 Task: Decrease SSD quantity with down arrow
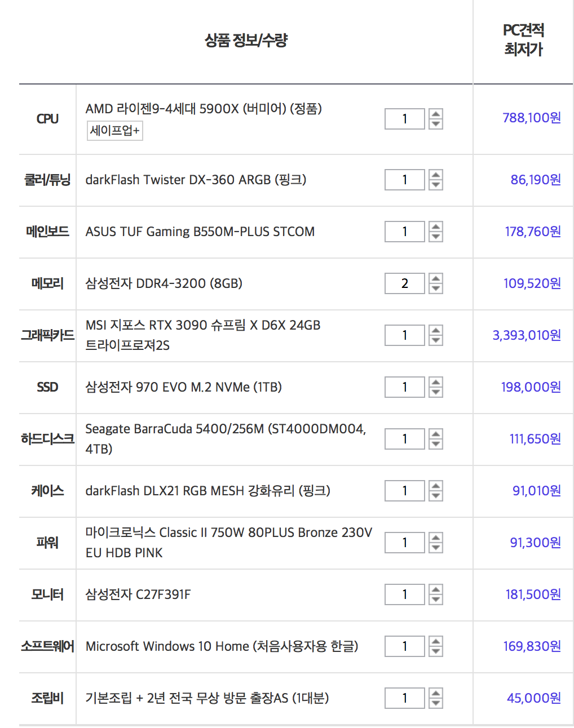tap(435, 392)
